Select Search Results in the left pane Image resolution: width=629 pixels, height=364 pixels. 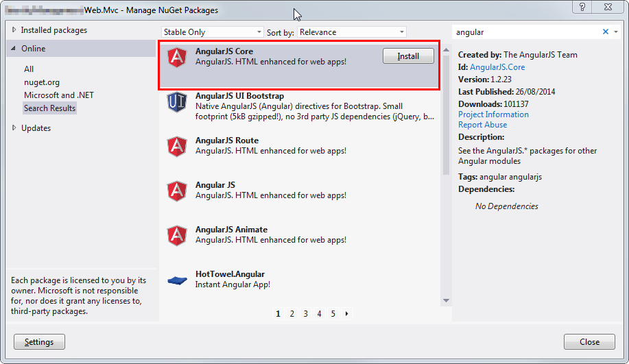(50, 108)
